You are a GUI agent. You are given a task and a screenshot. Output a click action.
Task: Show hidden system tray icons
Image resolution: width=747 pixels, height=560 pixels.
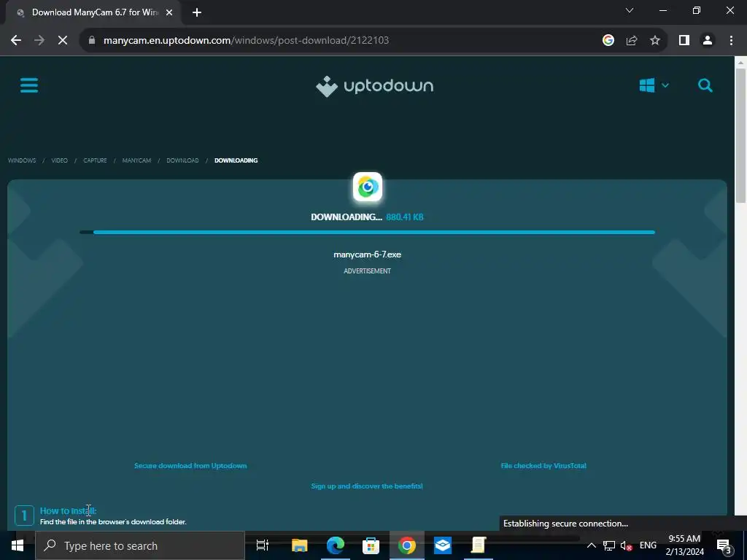(x=591, y=545)
